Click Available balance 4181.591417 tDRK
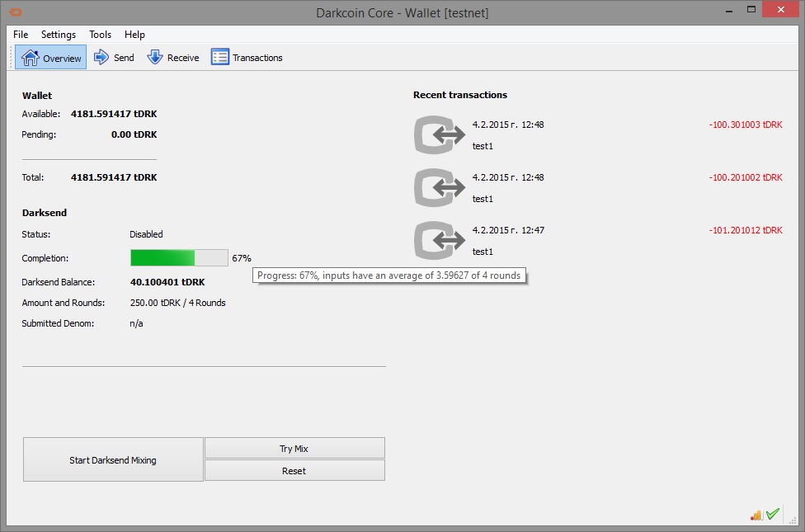This screenshot has height=532, width=805. coord(114,114)
